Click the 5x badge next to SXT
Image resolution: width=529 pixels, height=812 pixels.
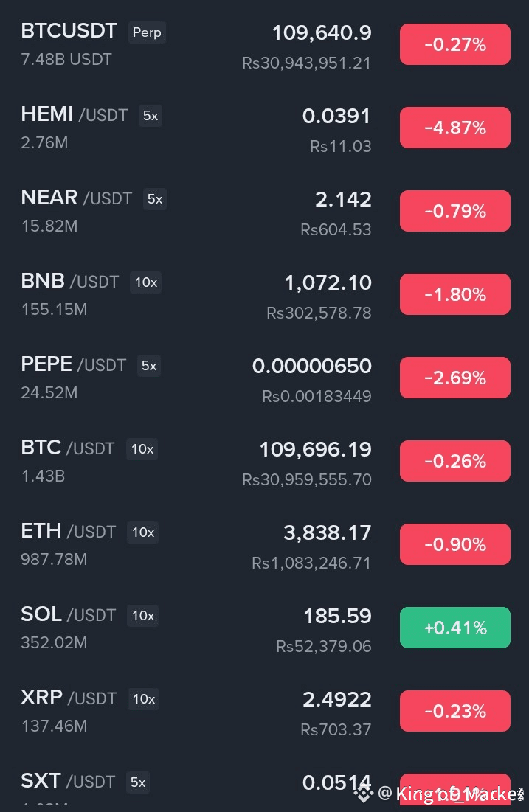(138, 782)
